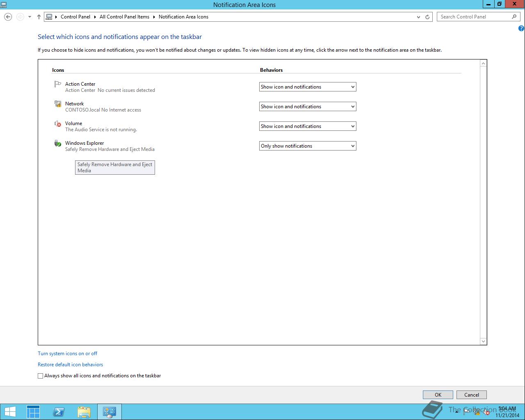This screenshot has width=525, height=420.
Task: Expand the arrow after Control Panel breadcrumb
Action: (x=95, y=17)
